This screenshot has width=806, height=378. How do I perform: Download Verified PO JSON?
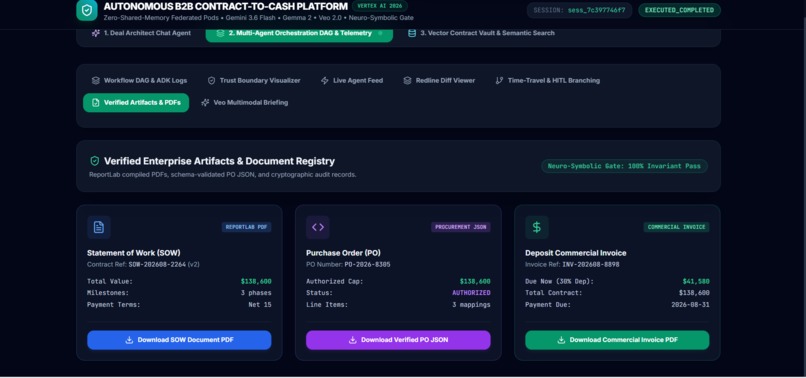tap(398, 340)
